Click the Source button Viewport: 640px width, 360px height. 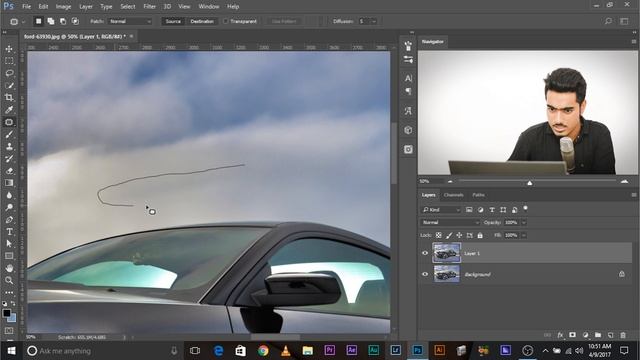[x=173, y=21]
